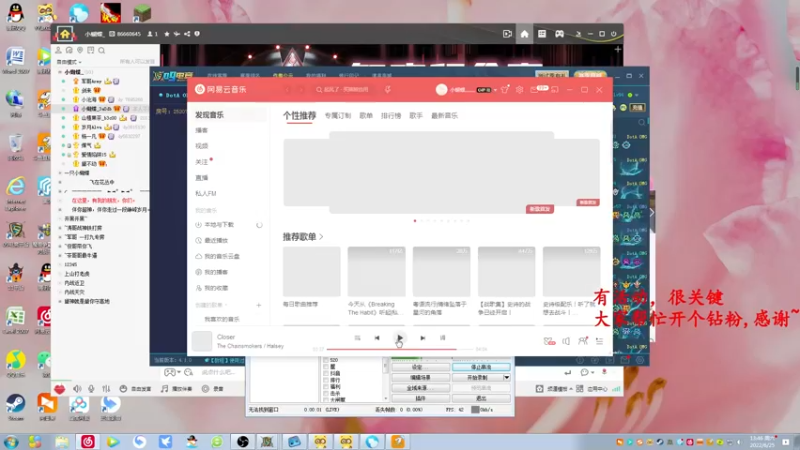Check the 排行 checkbox in OBS list
Viewport: 800px width, 450px height.
[x=326, y=380]
